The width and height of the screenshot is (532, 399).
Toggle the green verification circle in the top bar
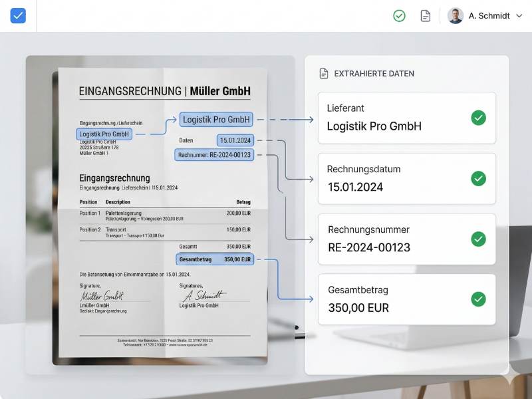(x=399, y=15)
